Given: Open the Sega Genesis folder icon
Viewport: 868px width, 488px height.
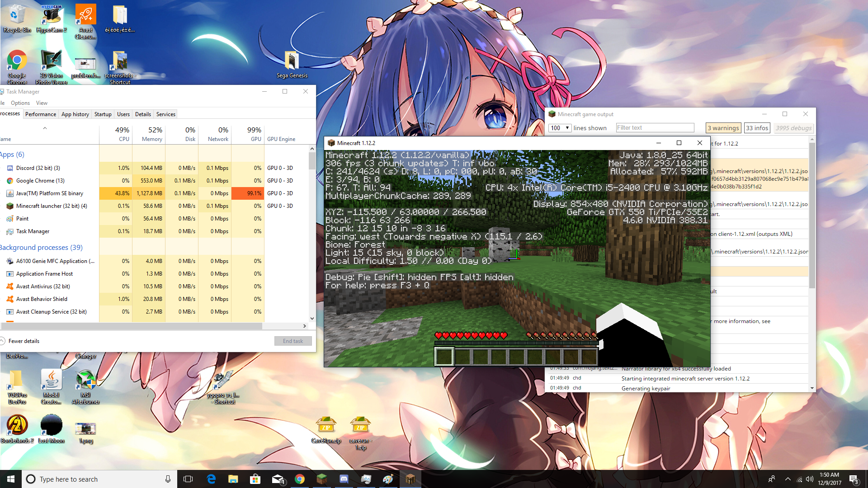Looking at the screenshot, I should pos(292,61).
